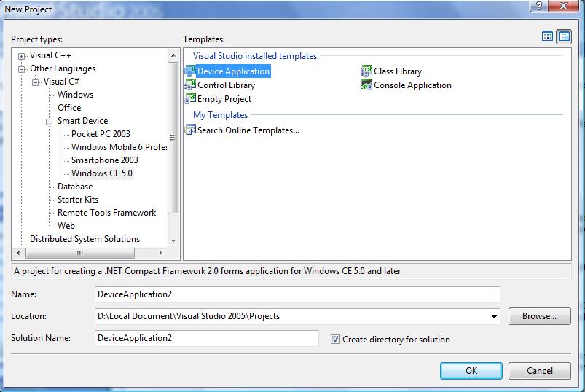Choose the Empty Project template icon
Viewport: 585px width, 392px height.
pyautogui.click(x=190, y=99)
